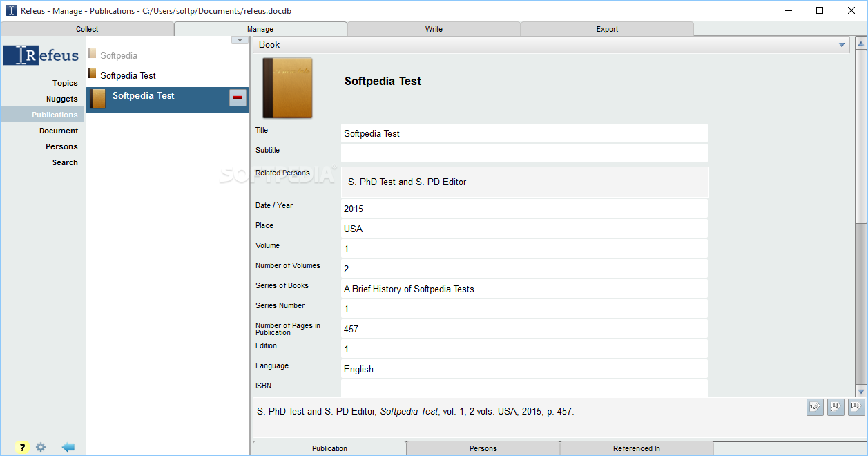
Task: Click the Related Persons field
Action: pyautogui.click(x=525, y=182)
